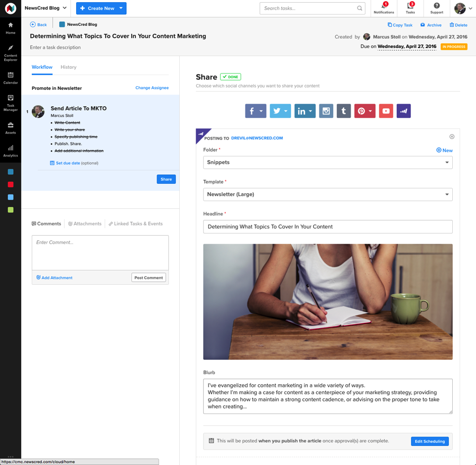The image size is (476, 465).
Task: Click Set due date link
Action: point(65,163)
